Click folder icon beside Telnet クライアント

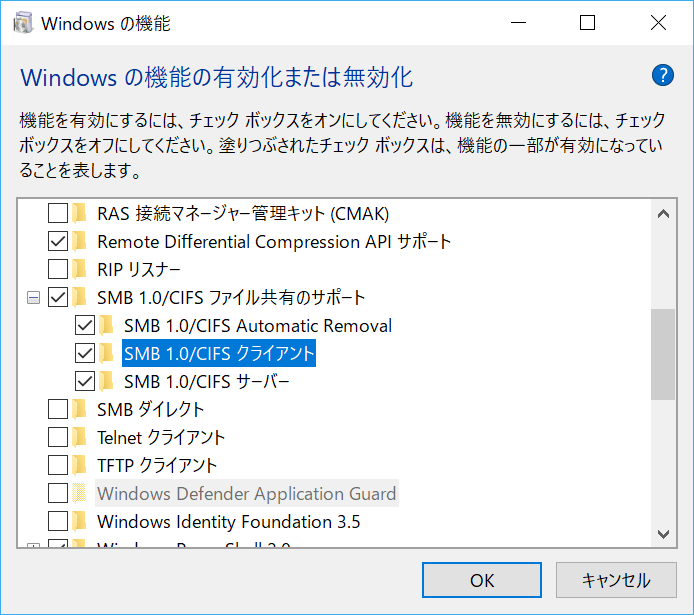point(79,437)
